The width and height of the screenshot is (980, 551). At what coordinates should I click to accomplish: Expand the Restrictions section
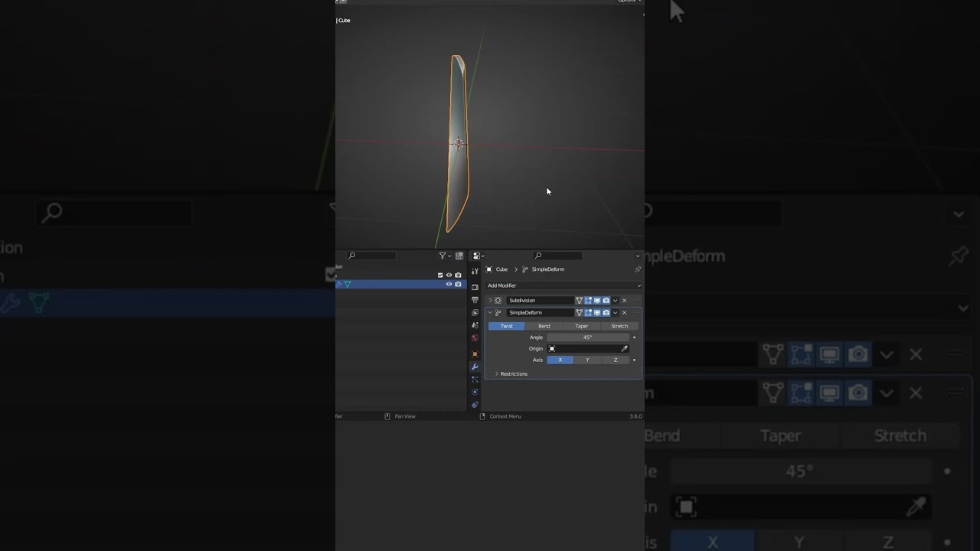click(x=511, y=374)
